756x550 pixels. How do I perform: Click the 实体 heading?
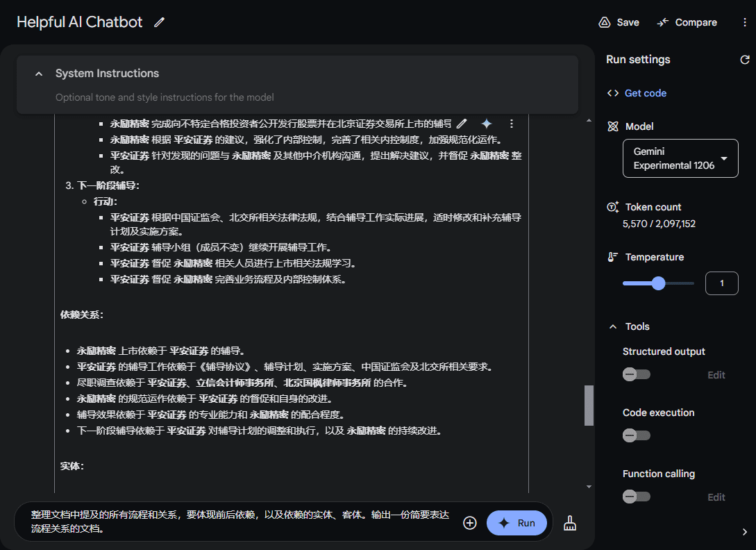pos(72,466)
